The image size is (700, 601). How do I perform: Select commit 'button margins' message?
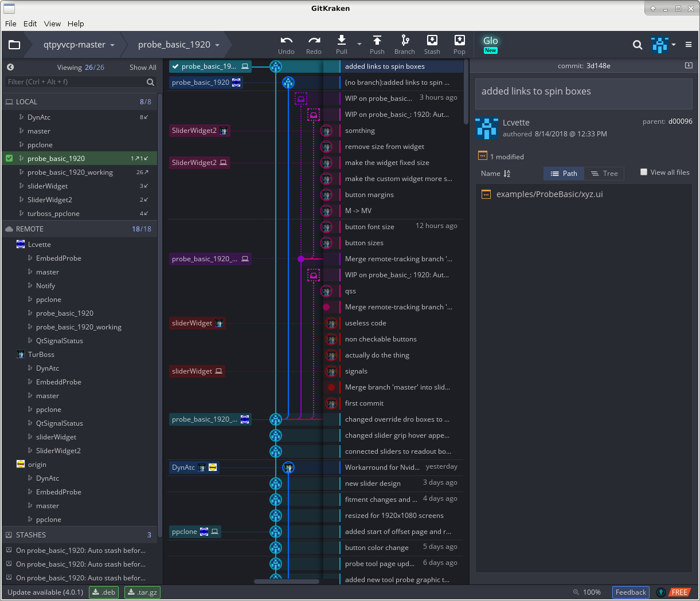(369, 195)
